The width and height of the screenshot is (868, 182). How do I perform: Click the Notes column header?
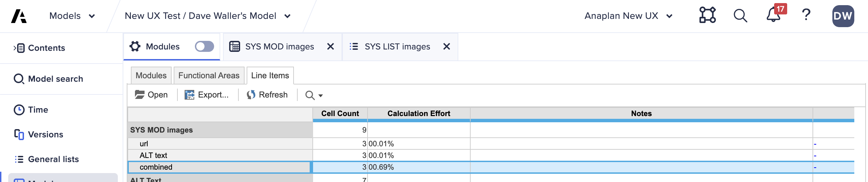[x=641, y=114]
